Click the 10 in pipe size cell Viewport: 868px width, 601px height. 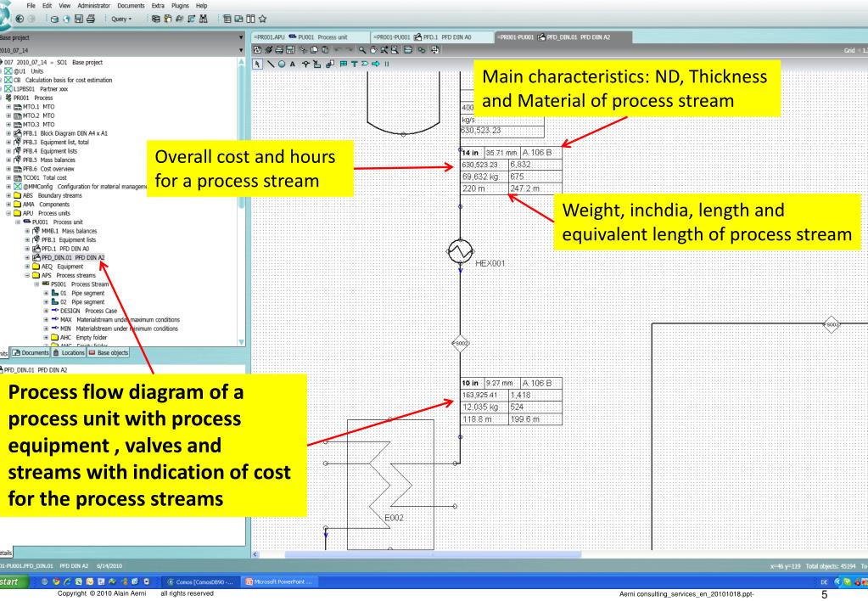(471, 383)
